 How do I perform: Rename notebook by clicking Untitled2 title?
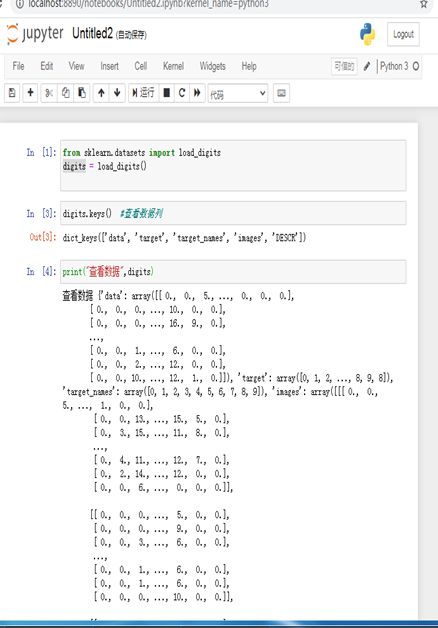point(92,33)
